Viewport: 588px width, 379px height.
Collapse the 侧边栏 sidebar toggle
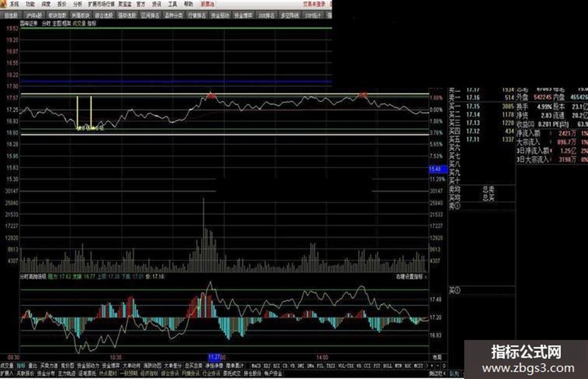click(437, 374)
